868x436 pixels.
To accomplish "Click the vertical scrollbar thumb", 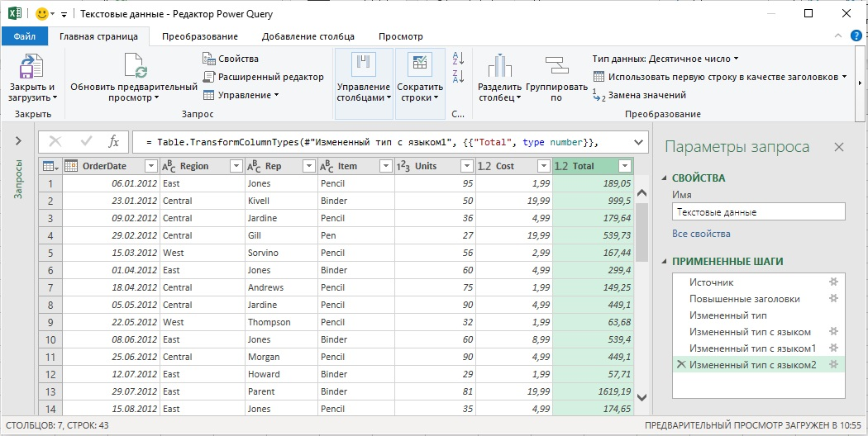I will point(641,231).
